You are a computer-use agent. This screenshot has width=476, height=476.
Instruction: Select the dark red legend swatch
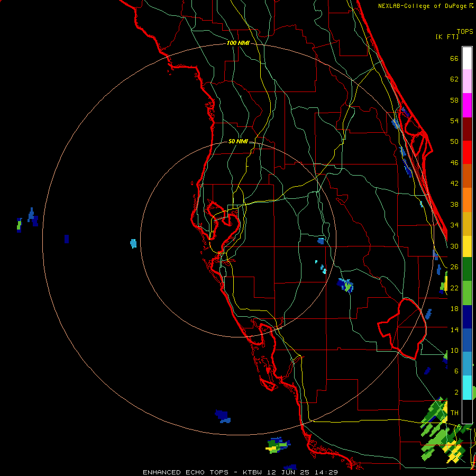coord(467,129)
